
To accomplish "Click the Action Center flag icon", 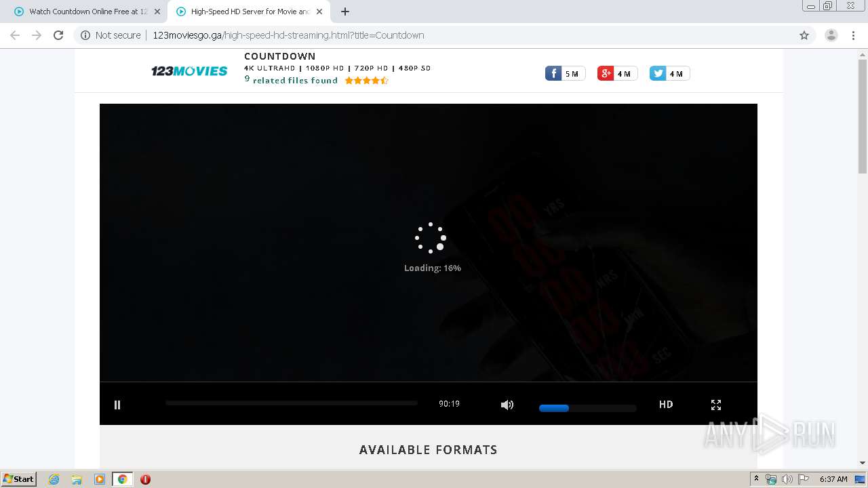I will pos(803,479).
